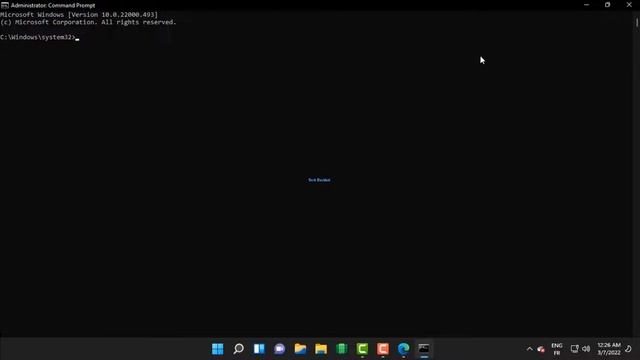Open clock and date 12:26 AM

[x=609, y=349]
